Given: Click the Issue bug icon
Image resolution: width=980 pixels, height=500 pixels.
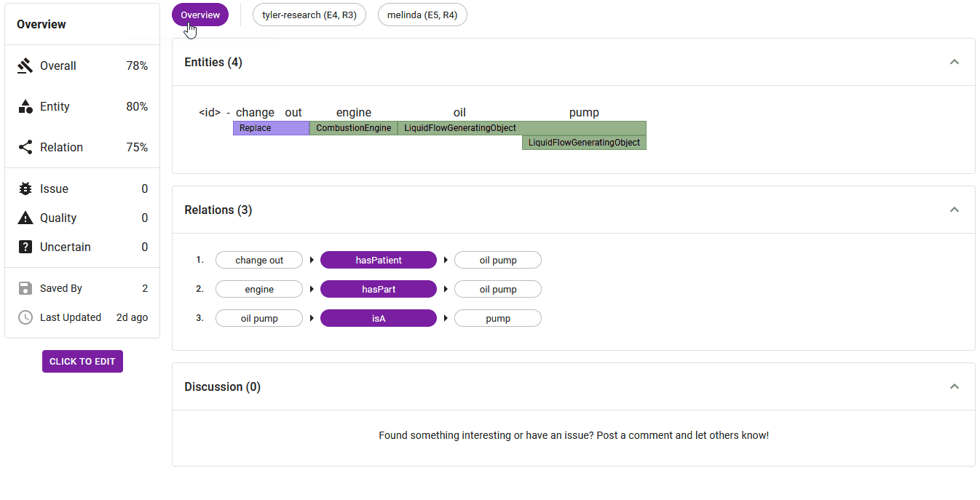Looking at the screenshot, I should pyautogui.click(x=25, y=189).
